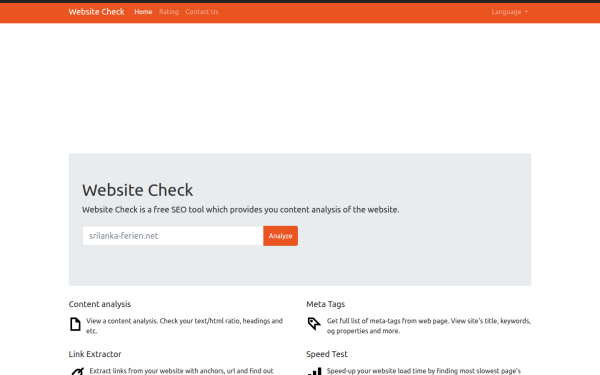
Task: Go to the Rating page
Action: tap(169, 12)
